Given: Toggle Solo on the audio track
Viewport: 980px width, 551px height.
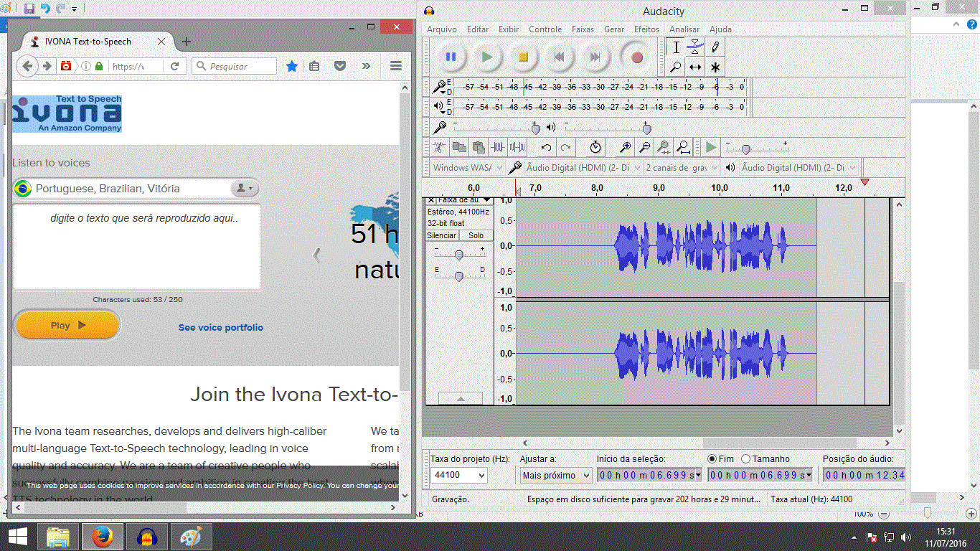Looking at the screenshot, I should point(476,235).
